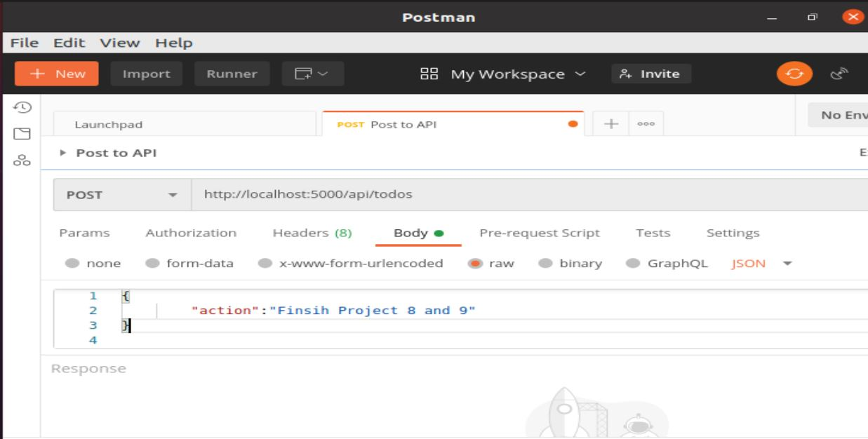Select the form-data body type
Image resolution: width=868 pixels, height=439 pixels.
click(x=152, y=262)
